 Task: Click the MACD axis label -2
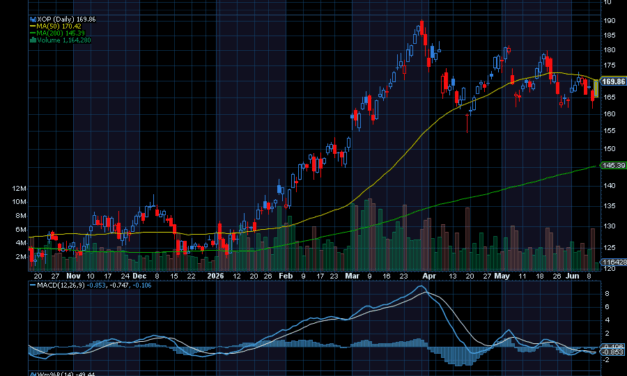point(607,360)
